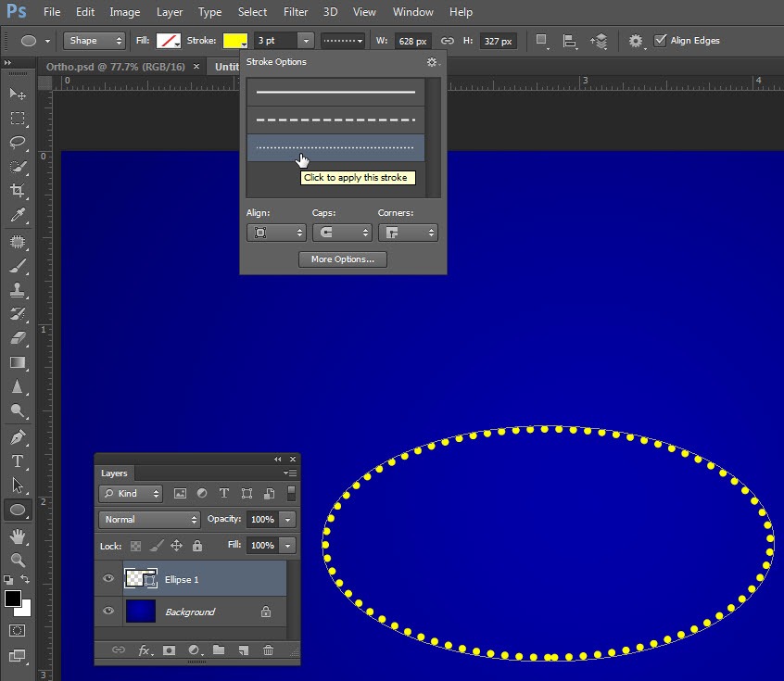Pick the Eyedropper tool

tap(17, 215)
